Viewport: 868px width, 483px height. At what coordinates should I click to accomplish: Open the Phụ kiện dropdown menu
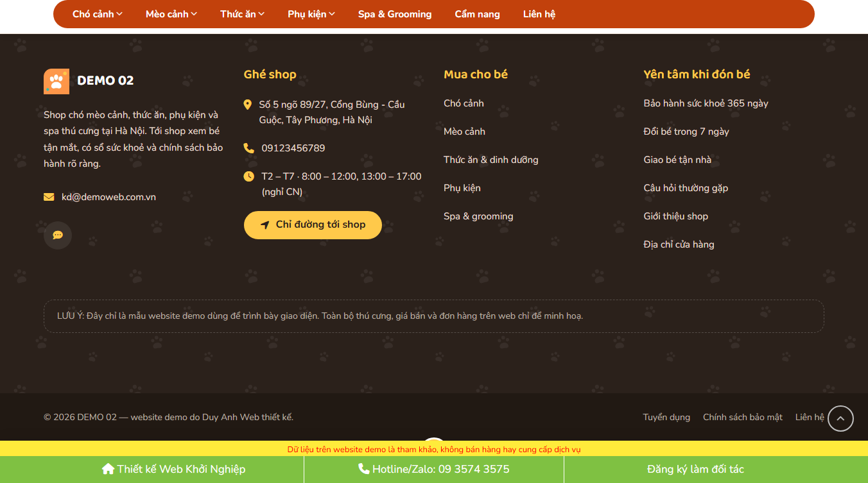[311, 14]
